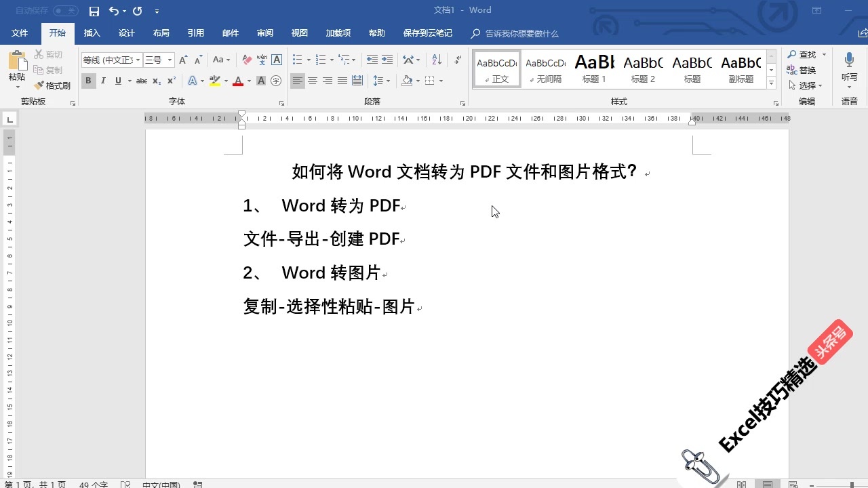
Task: Select the Format Painter (格式刷)
Action: (52, 86)
